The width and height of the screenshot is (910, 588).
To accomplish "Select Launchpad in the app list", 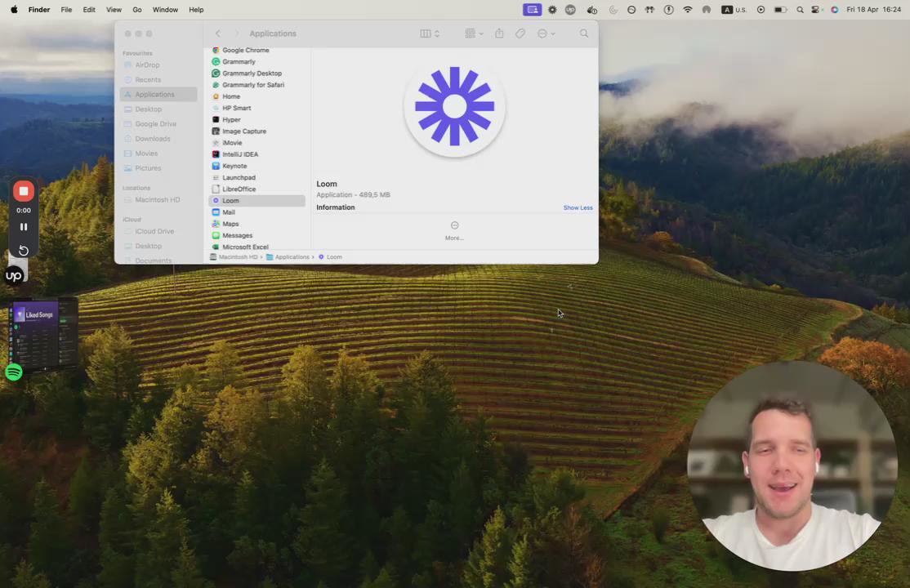I will 256,177.
